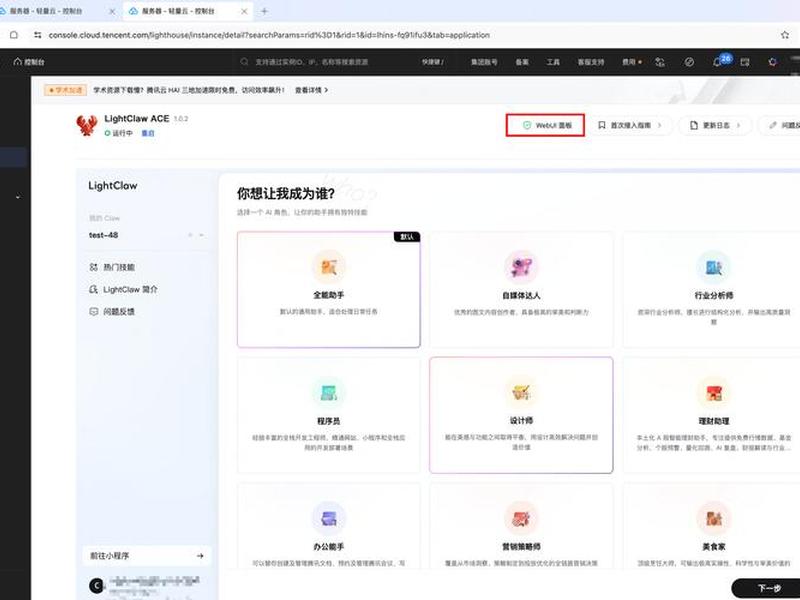800x600 pixels.
Task: Open the 首次接入指南 guide
Action: click(631, 125)
